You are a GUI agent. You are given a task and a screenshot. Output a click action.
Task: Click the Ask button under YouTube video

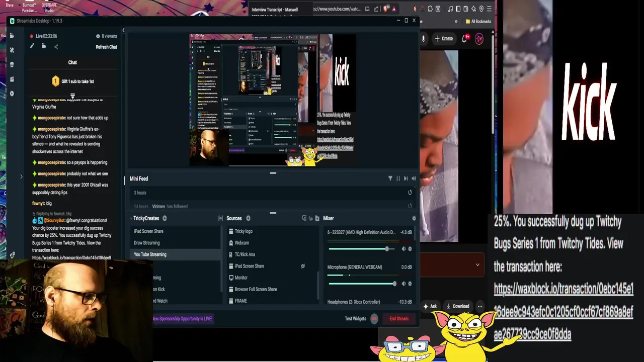430,306
